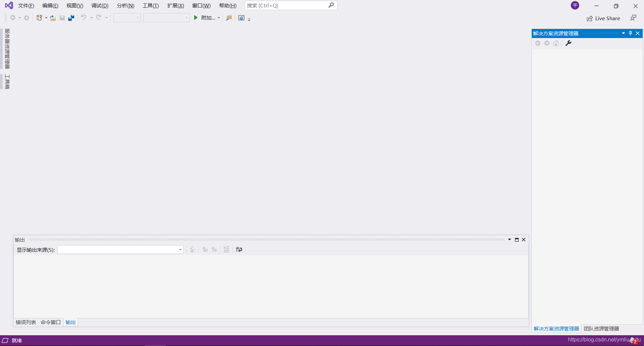Open the 工具箱 side tab
Viewport: 644px width, 346px height.
[7, 81]
